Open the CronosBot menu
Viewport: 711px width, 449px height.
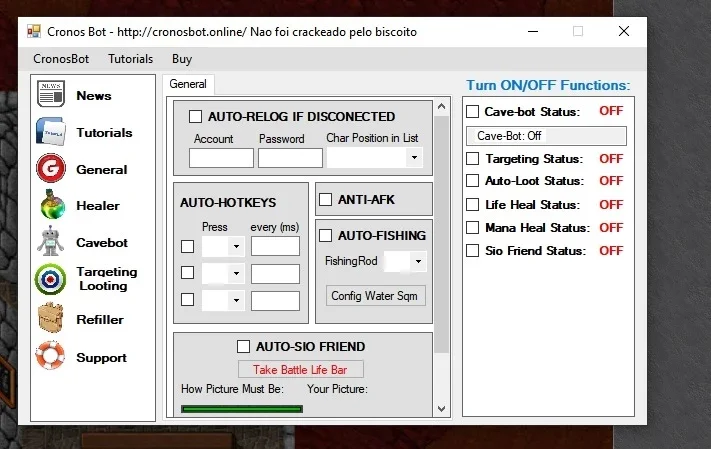[x=61, y=59]
